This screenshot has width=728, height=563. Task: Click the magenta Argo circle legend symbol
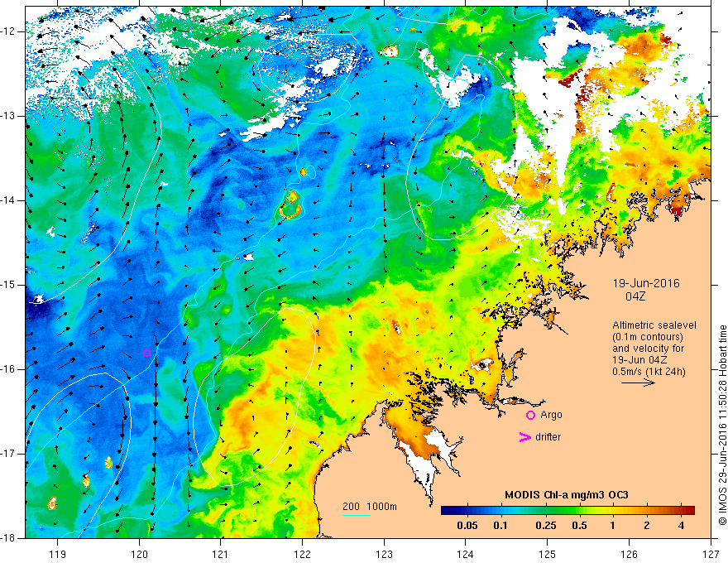click(x=530, y=415)
